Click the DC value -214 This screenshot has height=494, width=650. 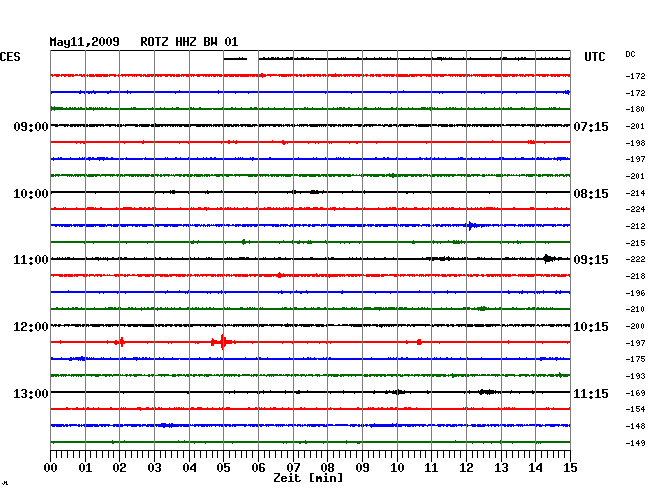pyautogui.click(x=635, y=193)
